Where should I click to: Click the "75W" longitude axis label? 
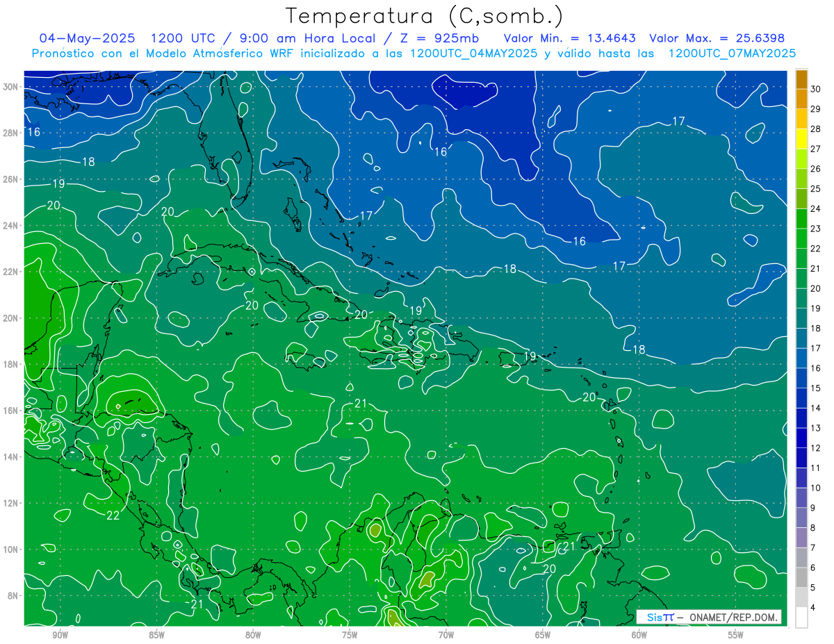coord(350,635)
